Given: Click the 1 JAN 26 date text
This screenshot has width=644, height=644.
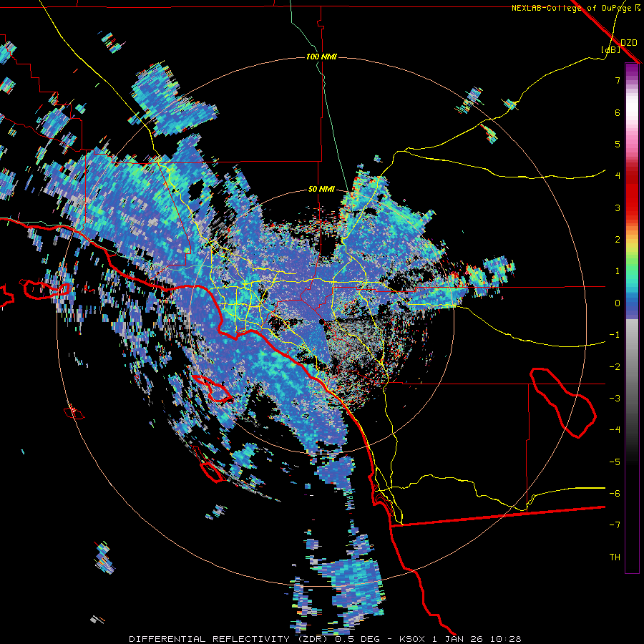Looking at the screenshot, I should point(459,639).
